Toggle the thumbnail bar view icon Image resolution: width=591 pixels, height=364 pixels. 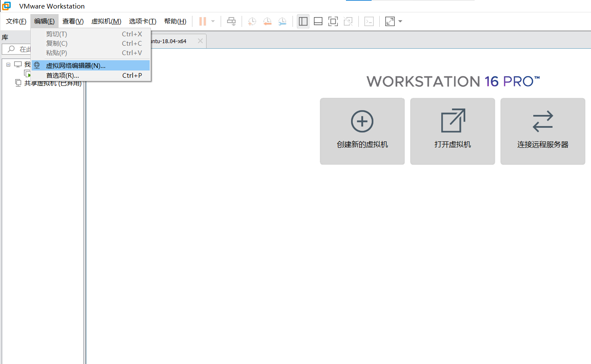click(318, 21)
